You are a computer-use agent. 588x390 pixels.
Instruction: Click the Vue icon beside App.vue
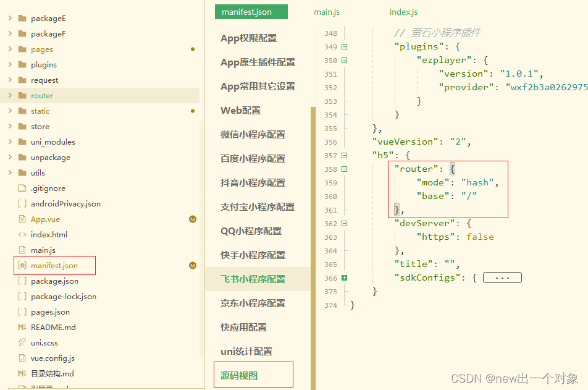(x=23, y=219)
